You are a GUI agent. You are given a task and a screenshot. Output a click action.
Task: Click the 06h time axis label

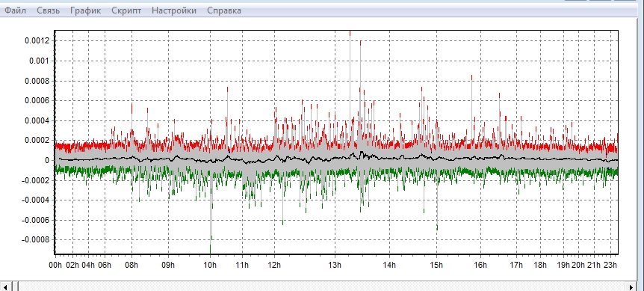coord(105,265)
